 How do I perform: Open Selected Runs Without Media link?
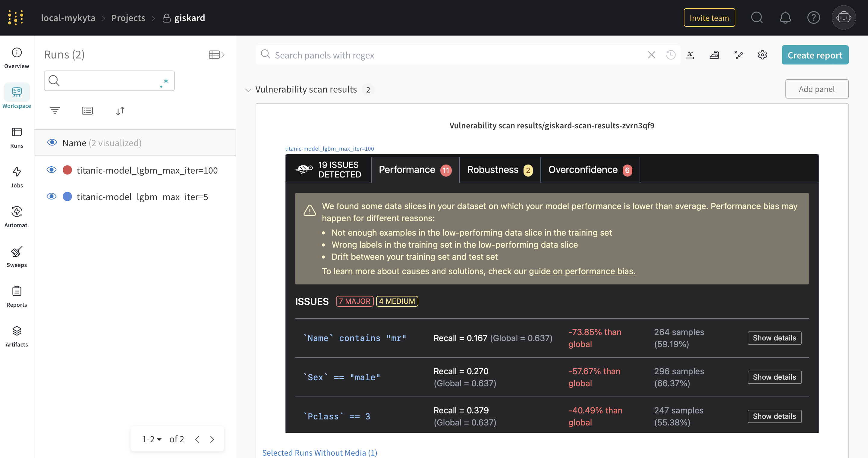point(319,452)
